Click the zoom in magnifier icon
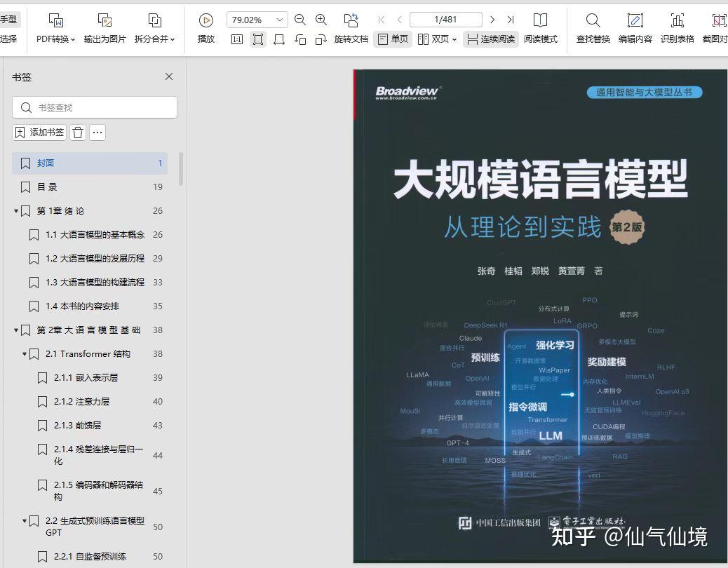Screen dimensions: 728x568 (x=321, y=20)
